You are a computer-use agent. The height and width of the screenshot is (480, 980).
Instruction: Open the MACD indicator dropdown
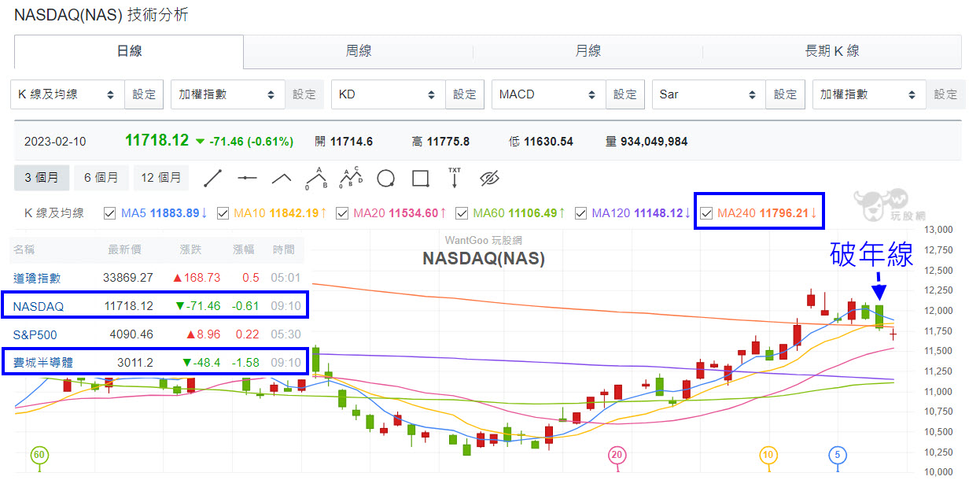click(x=549, y=94)
